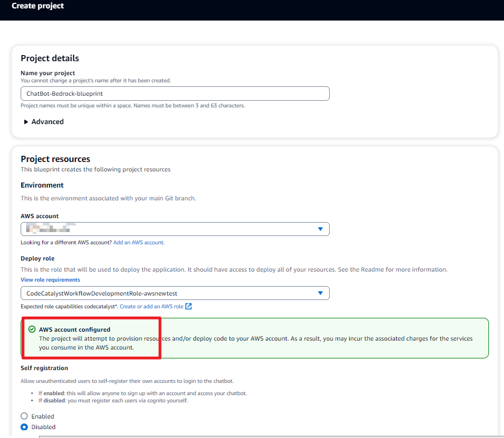
Task: Click the Self registration section label
Action: pos(44,368)
